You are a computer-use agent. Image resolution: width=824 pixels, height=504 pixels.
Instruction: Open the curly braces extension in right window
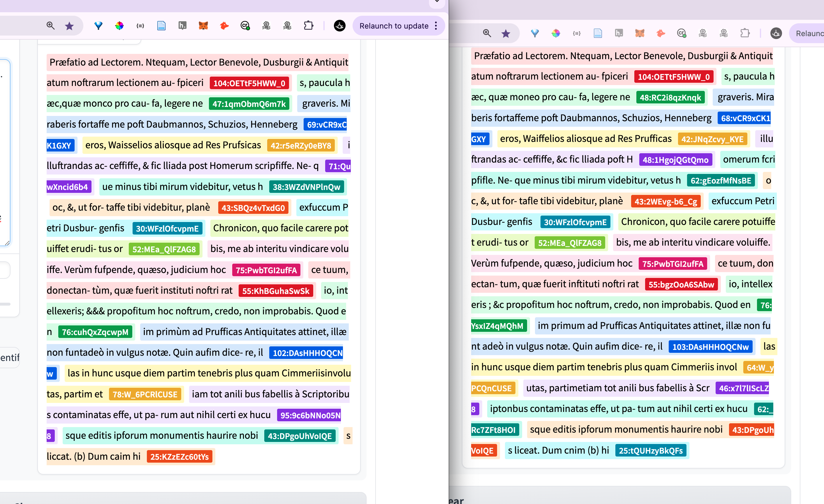tap(577, 33)
